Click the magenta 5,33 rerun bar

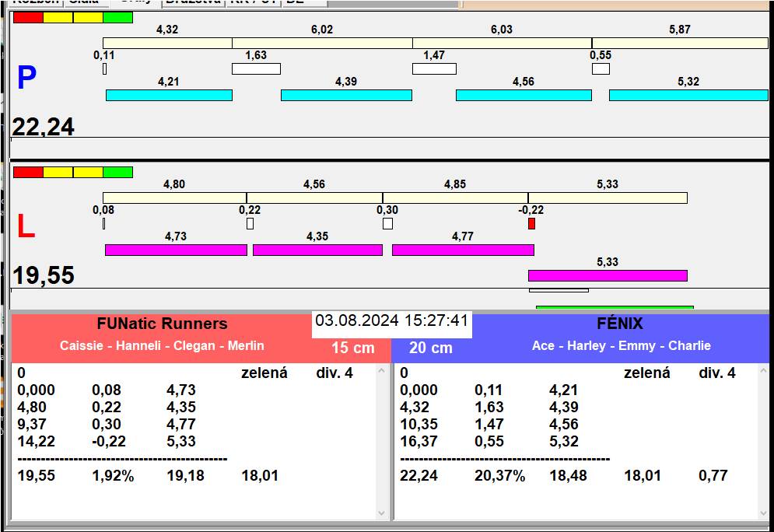point(608,275)
